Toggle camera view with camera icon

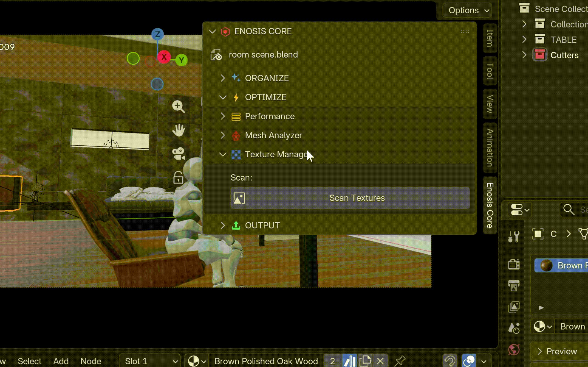pyautogui.click(x=178, y=154)
